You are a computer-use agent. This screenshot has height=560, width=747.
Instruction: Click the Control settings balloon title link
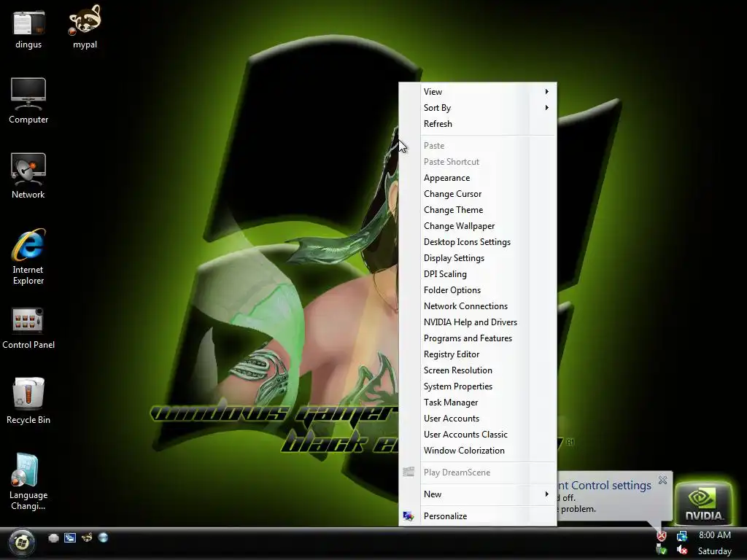tap(604, 485)
